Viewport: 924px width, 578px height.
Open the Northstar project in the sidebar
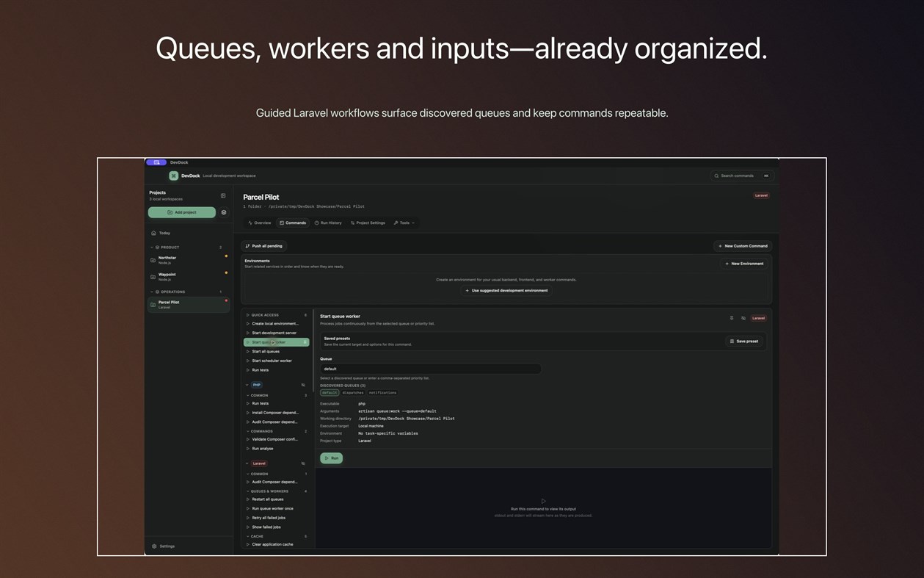tap(189, 259)
